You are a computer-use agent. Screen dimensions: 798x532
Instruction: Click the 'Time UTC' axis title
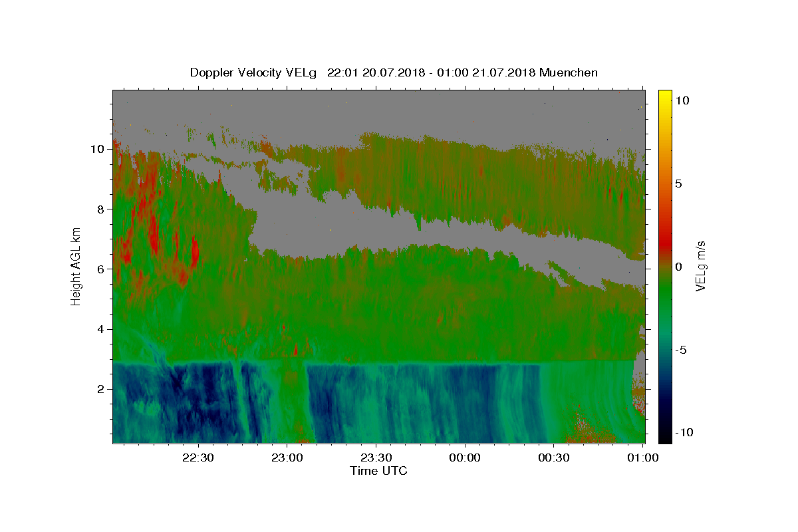tap(378, 471)
